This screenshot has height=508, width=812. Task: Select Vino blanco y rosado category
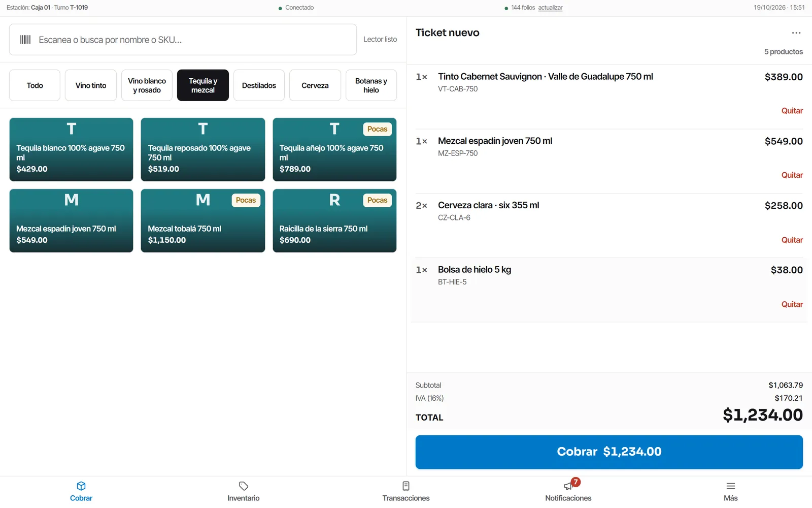click(147, 85)
